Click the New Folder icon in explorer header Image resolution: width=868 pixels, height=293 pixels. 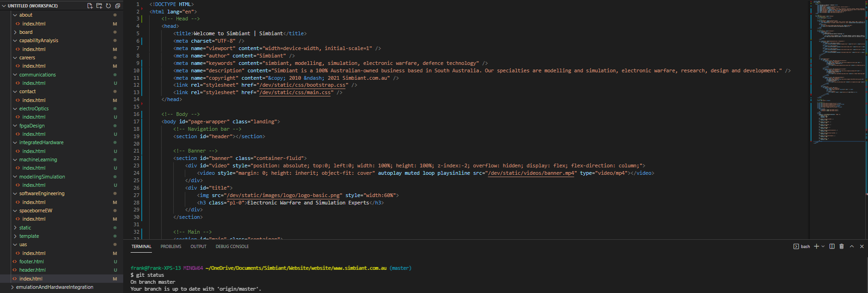[99, 6]
